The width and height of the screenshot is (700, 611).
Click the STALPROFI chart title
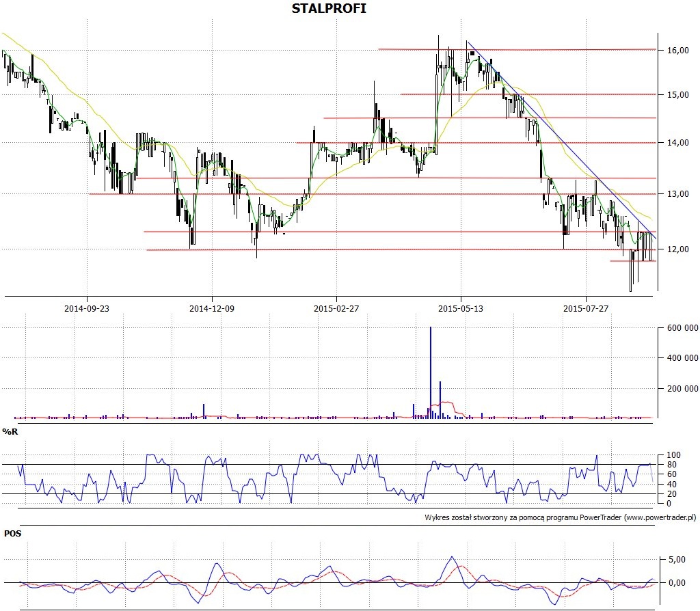[x=329, y=8]
